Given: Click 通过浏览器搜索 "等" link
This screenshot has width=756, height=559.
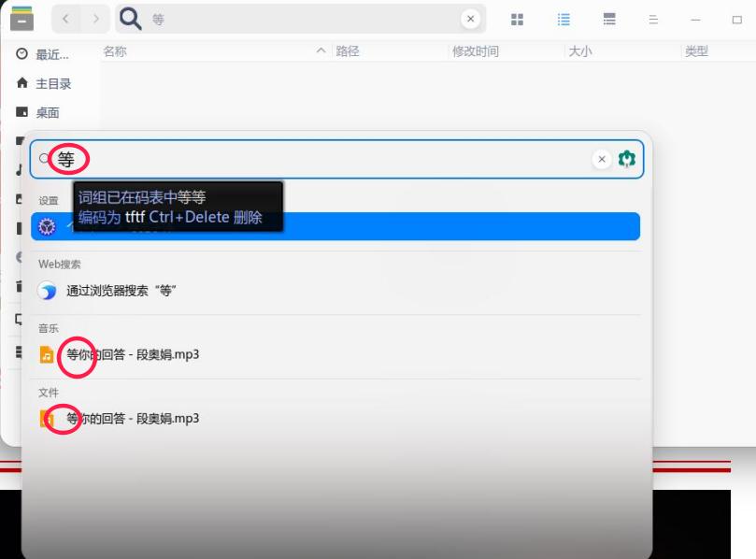Looking at the screenshot, I should 121,289.
